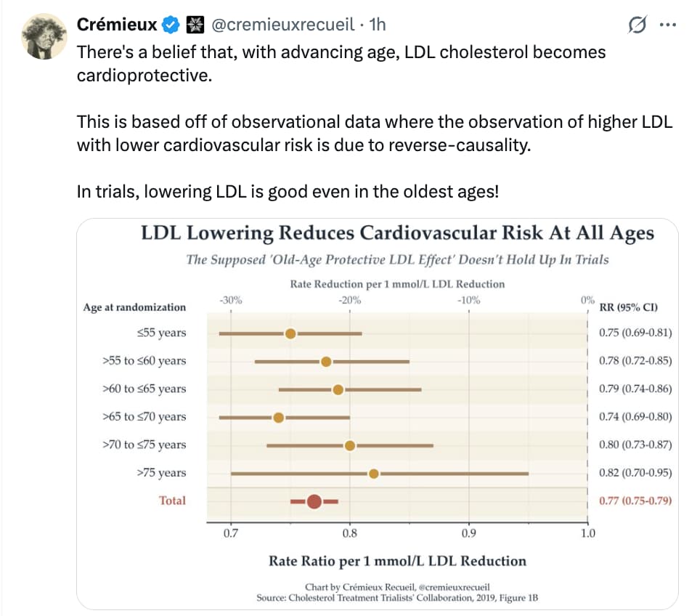
Task: Click the blue verified checkmark badge
Action: [x=171, y=25]
